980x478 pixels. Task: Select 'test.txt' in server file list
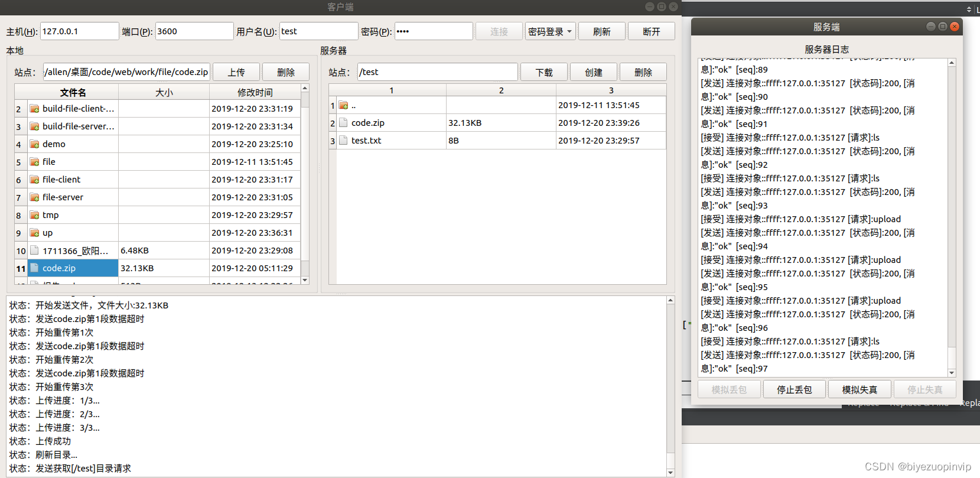point(366,141)
